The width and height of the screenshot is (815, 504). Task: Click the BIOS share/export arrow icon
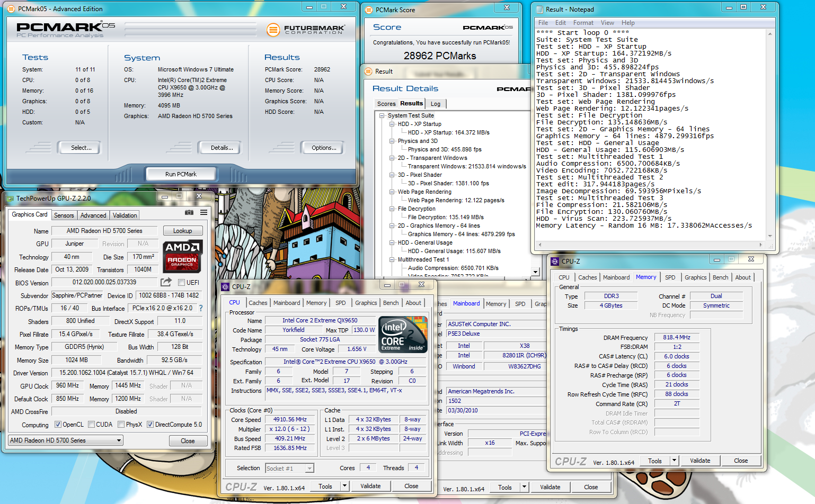click(x=166, y=282)
